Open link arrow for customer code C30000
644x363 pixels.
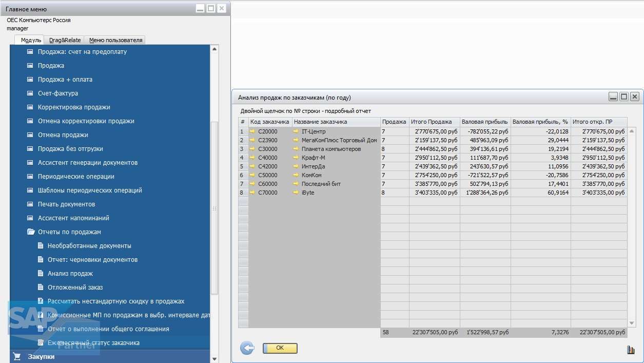(x=252, y=149)
